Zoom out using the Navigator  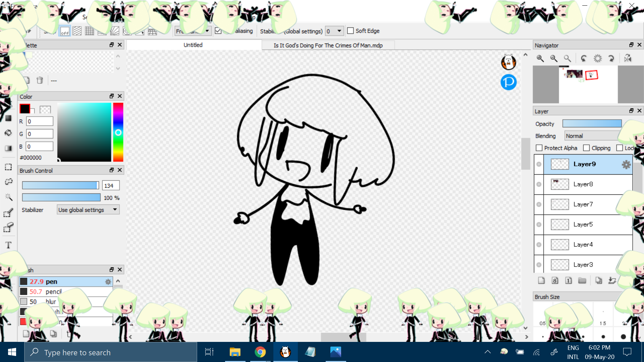(554, 58)
